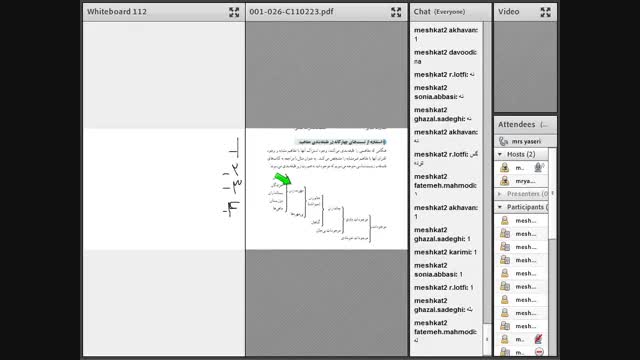Expand the Presenters group

click(500, 194)
